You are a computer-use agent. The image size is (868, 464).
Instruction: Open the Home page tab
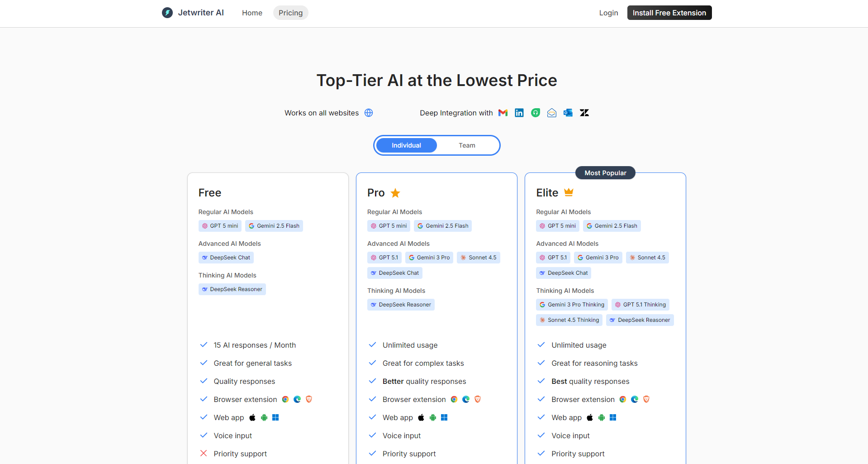tap(252, 13)
